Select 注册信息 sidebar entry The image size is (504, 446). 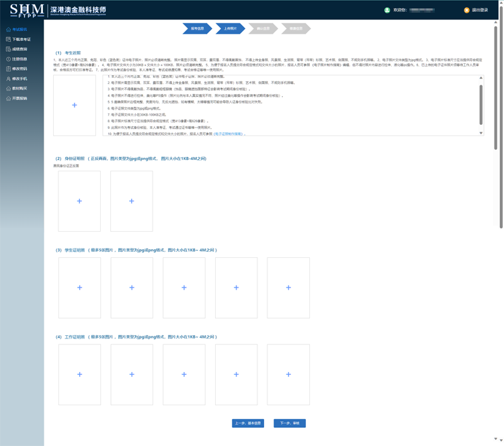click(19, 59)
